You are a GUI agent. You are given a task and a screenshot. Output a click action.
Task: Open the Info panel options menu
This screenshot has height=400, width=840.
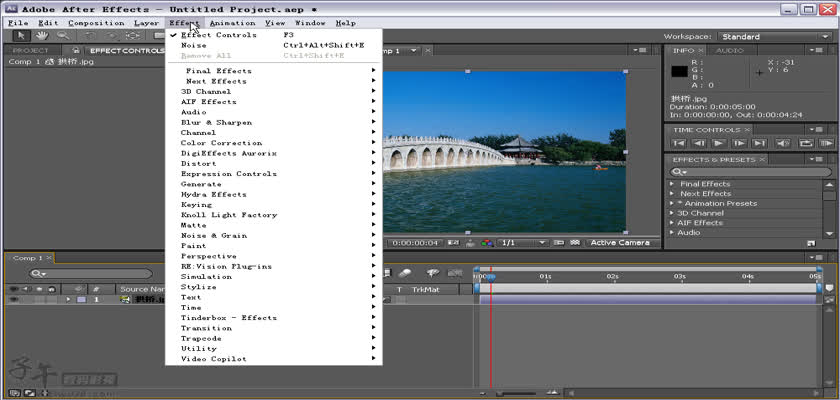815,50
